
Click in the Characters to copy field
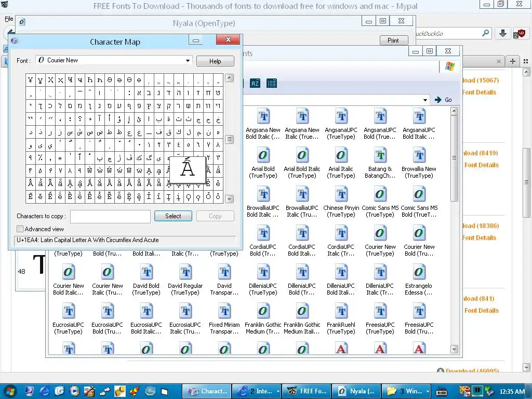click(x=110, y=217)
